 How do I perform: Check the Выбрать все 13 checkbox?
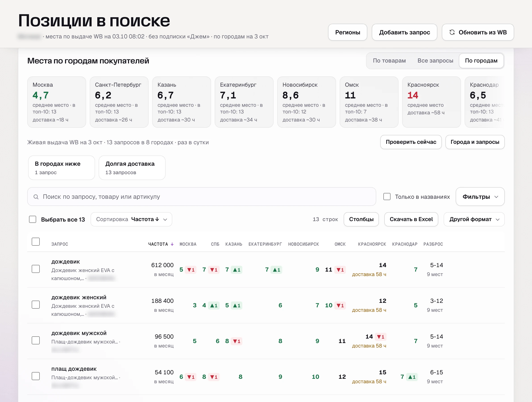coord(32,219)
